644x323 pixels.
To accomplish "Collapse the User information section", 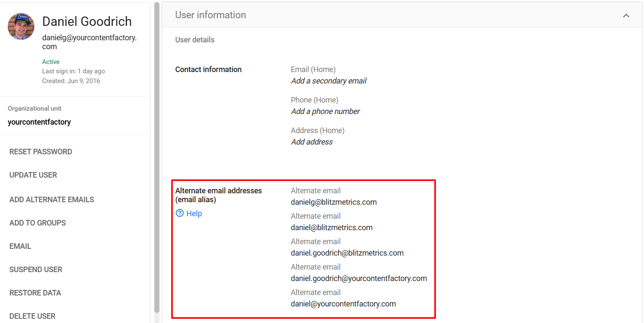I will click(x=626, y=15).
